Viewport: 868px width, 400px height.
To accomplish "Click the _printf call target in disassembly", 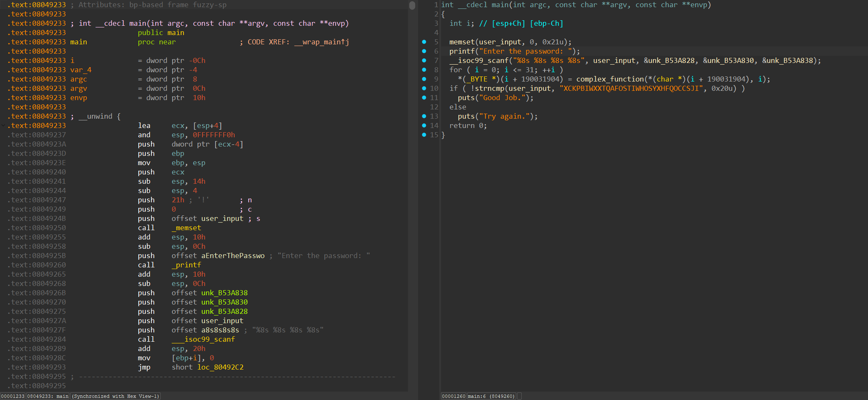I will pyautogui.click(x=186, y=265).
